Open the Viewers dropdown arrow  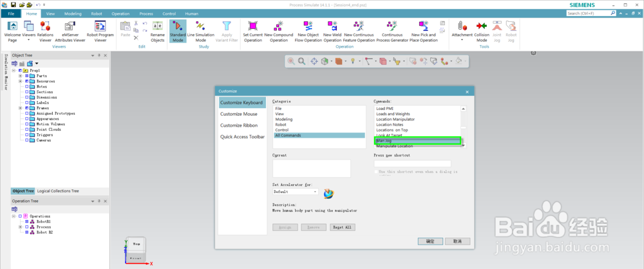[28, 41]
